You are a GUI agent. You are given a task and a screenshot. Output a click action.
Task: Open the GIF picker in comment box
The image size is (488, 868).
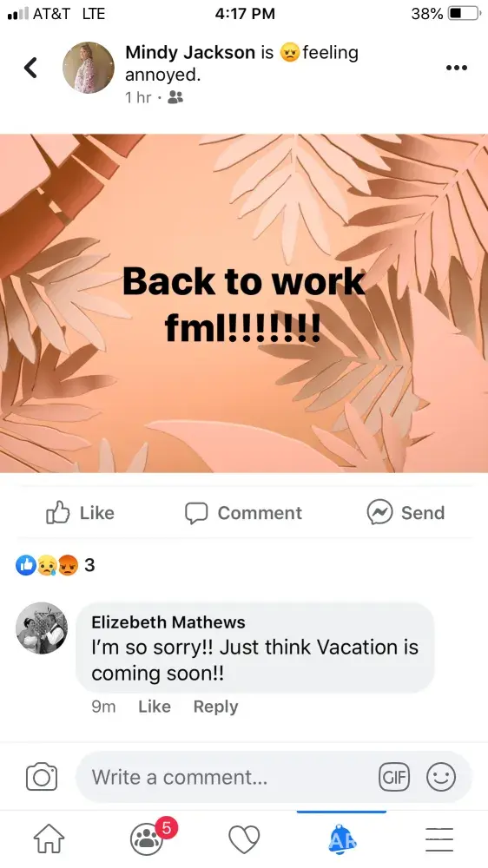394,777
